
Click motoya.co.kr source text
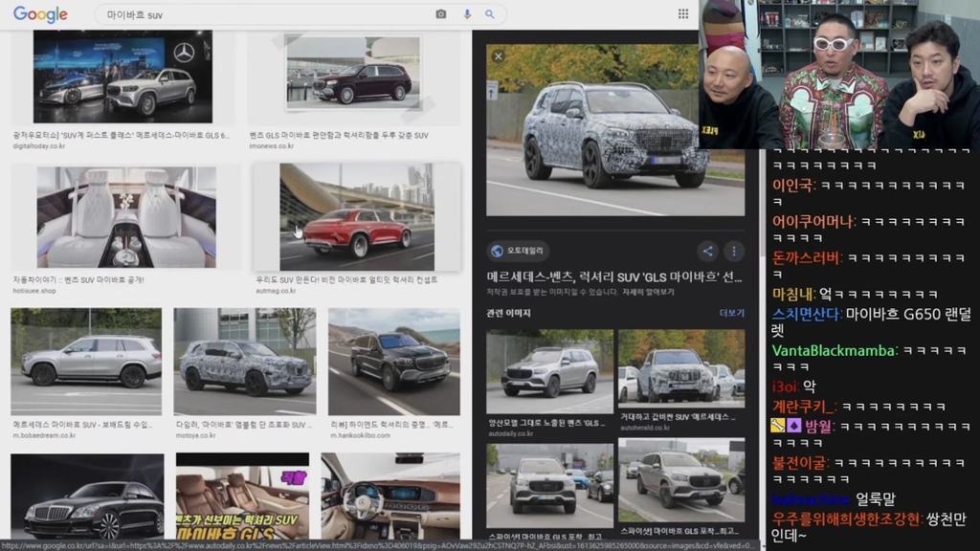(x=195, y=435)
